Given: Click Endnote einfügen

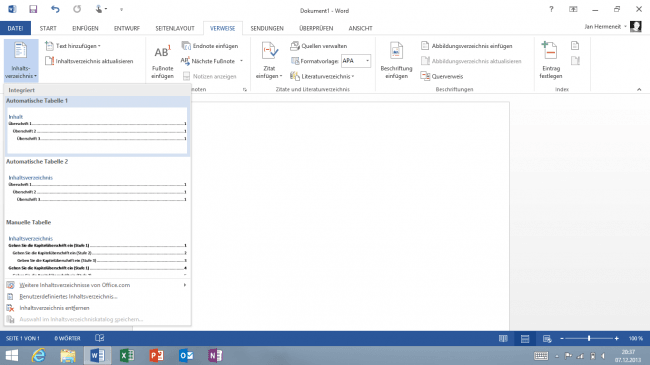Looking at the screenshot, I should 210,46.
